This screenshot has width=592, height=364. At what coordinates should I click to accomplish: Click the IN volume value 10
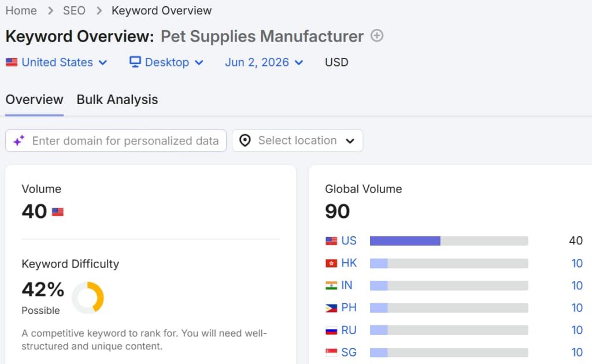click(577, 285)
